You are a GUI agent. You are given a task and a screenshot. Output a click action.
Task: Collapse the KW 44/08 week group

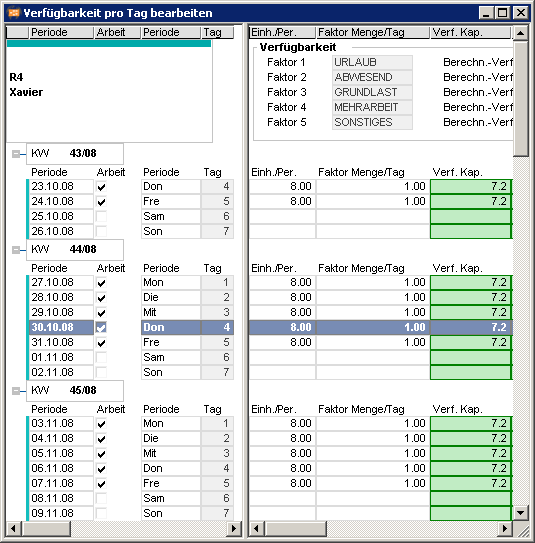point(16,250)
